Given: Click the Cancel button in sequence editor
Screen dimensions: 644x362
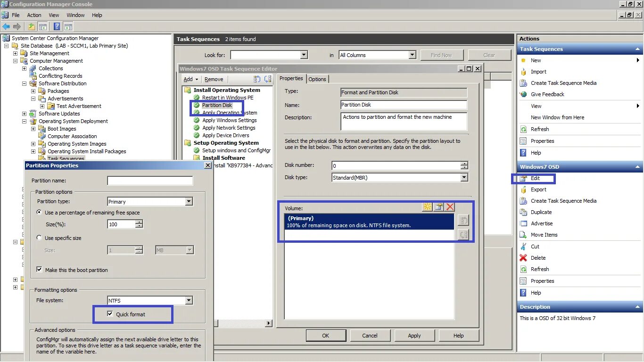Looking at the screenshot, I should (x=370, y=336).
